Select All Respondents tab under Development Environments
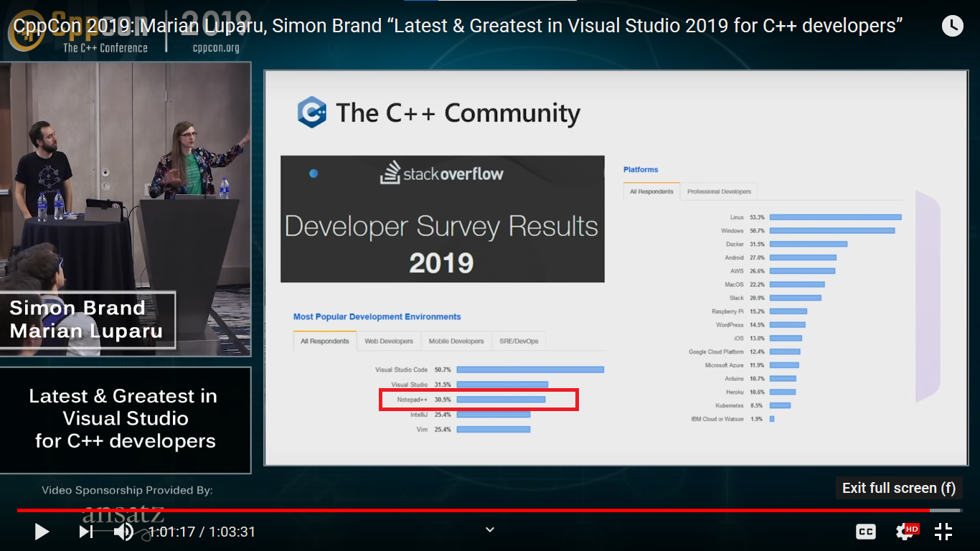 [325, 341]
